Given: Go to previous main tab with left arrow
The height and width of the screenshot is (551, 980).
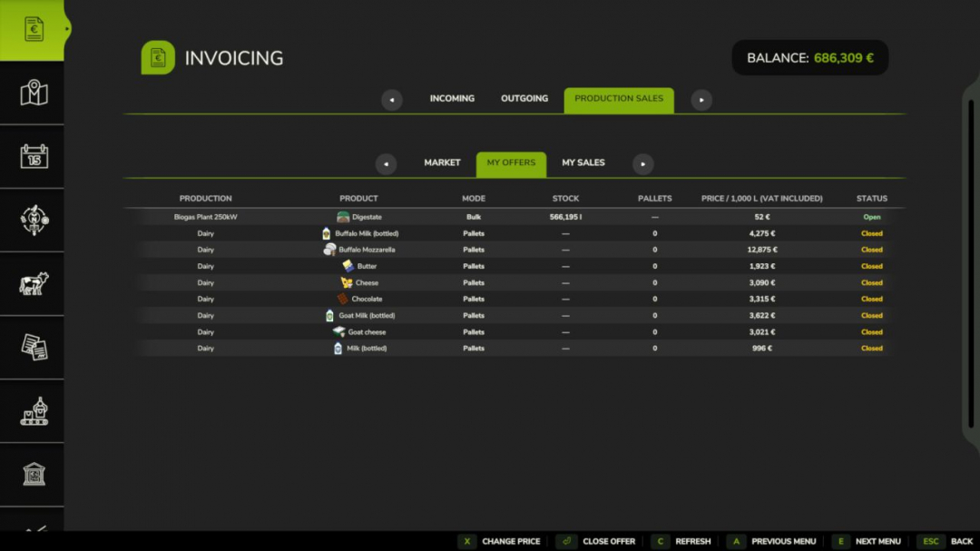Looking at the screenshot, I should [392, 100].
